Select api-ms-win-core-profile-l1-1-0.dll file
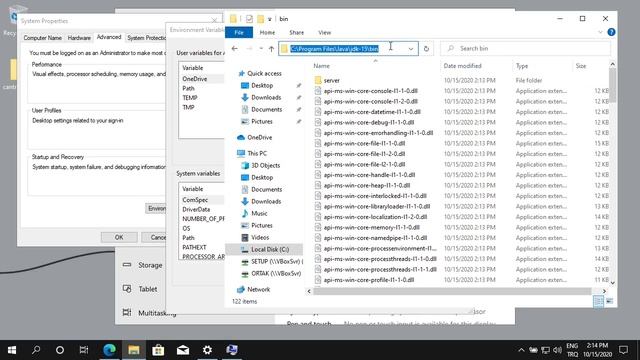 pyautogui.click(x=369, y=280)
